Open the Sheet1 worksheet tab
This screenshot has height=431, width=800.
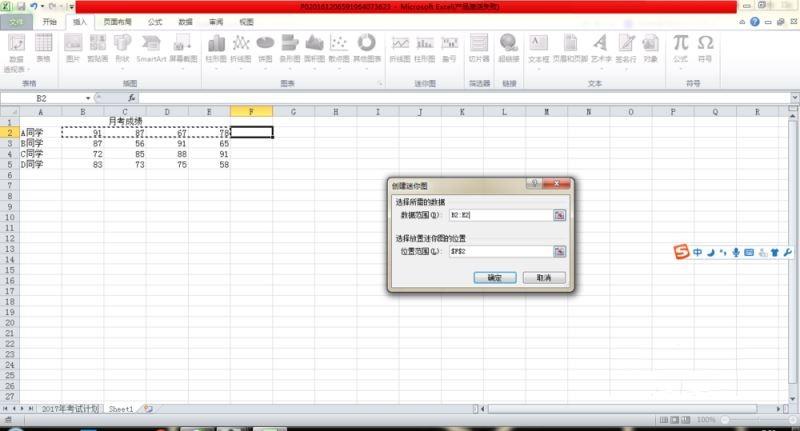tap(120, 409)
